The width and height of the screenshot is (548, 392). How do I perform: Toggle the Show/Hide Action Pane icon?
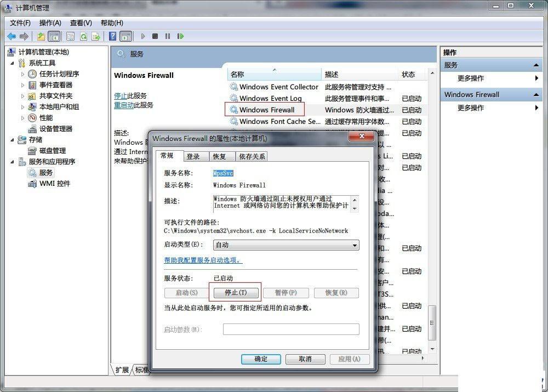point(126,36)
